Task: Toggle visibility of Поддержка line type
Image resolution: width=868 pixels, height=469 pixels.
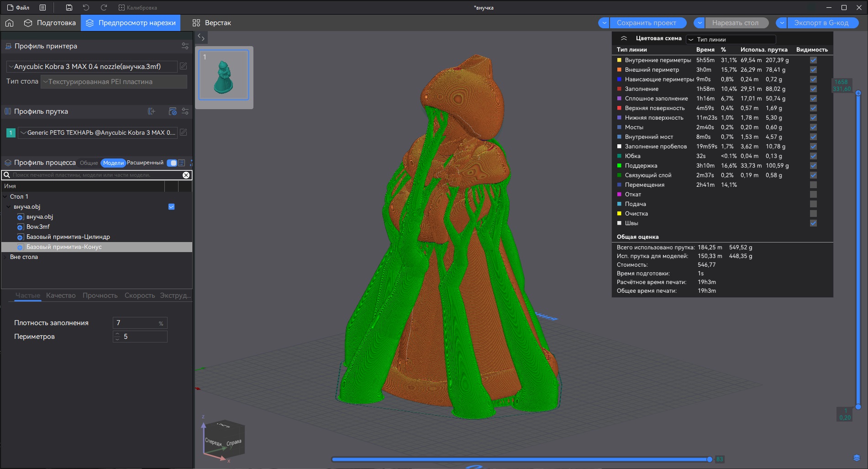Action: [813, 166]
